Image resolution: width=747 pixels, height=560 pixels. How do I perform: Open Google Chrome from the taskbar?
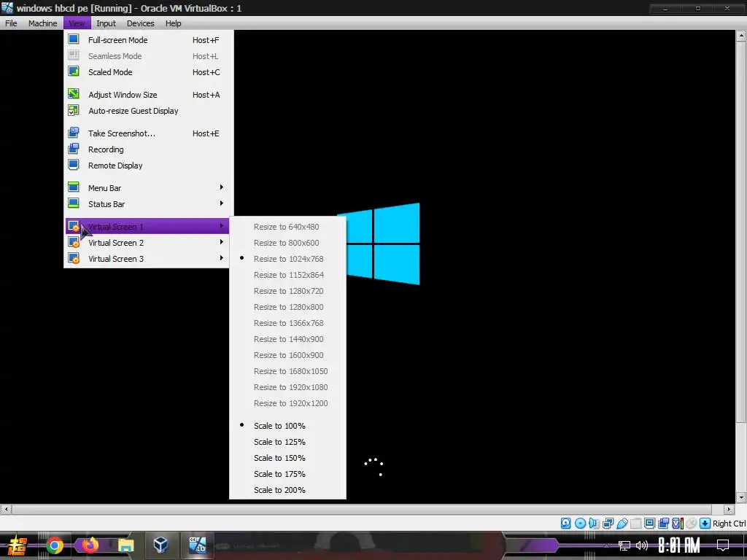pyautogui.click(x=54, y=545)
